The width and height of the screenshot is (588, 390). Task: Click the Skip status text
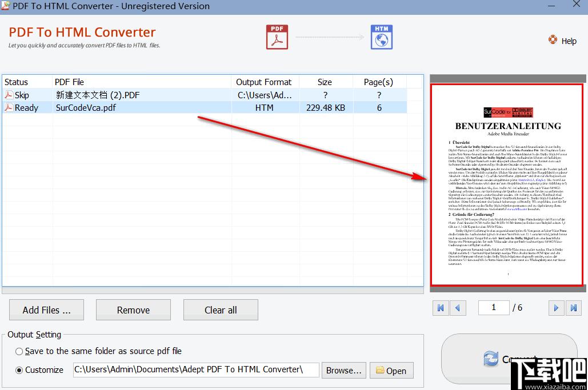pyautogui.click(x=22, y=95)
